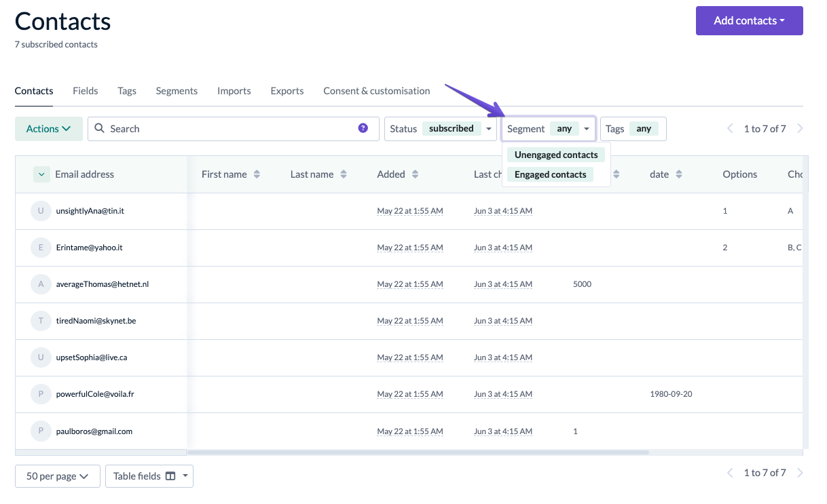The image size is (827, 504).
Task: Open the Tags any filter
Action: point(633,129)
